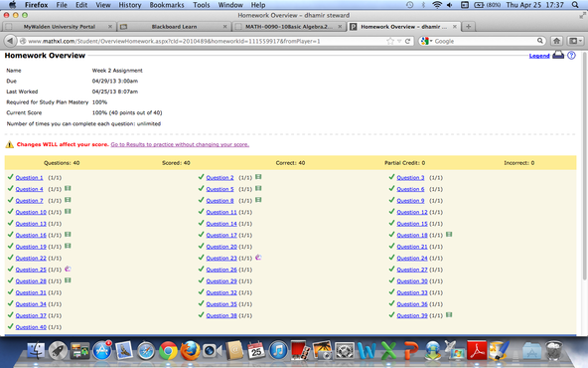The height and width of the screenshot is (368, 588).
Task: Open Question 1 link
Action: coord(29,178)
